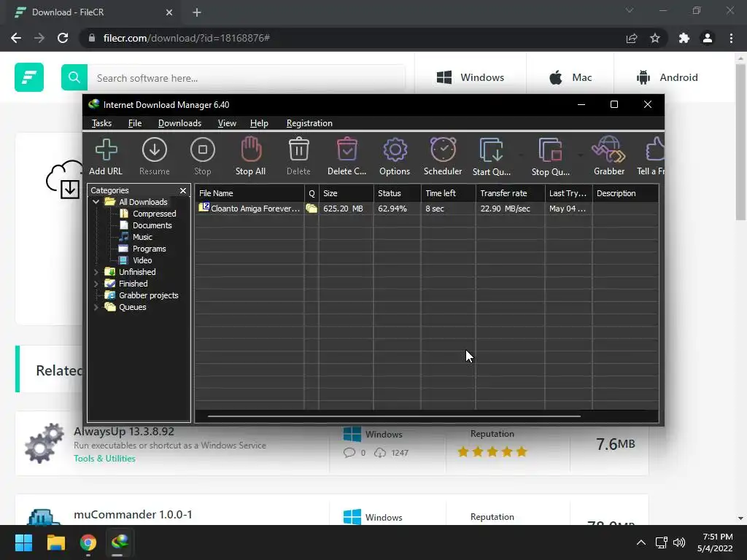747x560 pixels.
Task: Click the Stop Queue toolbar icon
Action: [x=551, y=156]
